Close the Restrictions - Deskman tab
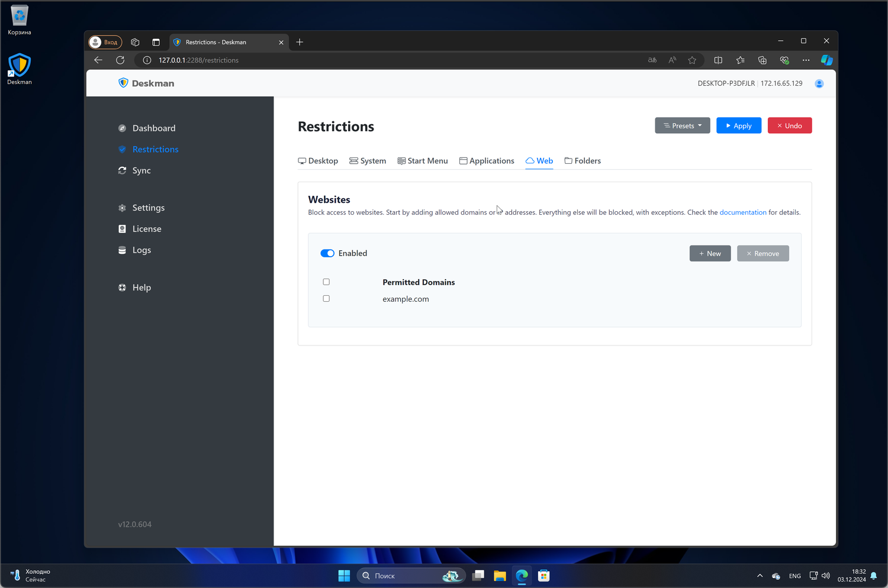888x588 pixels. (x=281, y=43)
